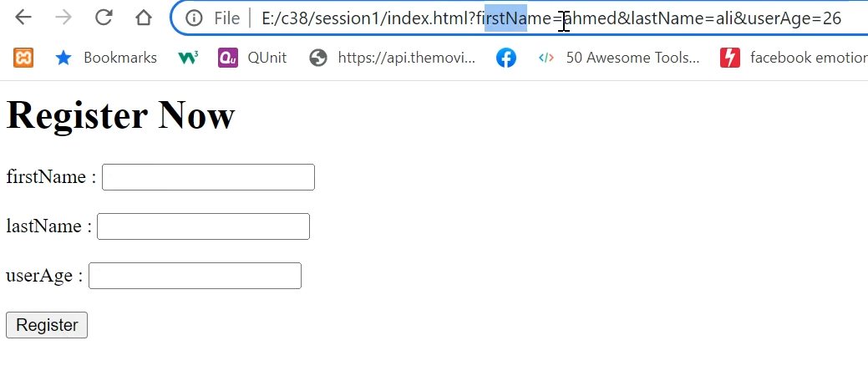
Task: Open the api.themovi... bookmark
Action: pyautogui.click(x=392, y=58)
